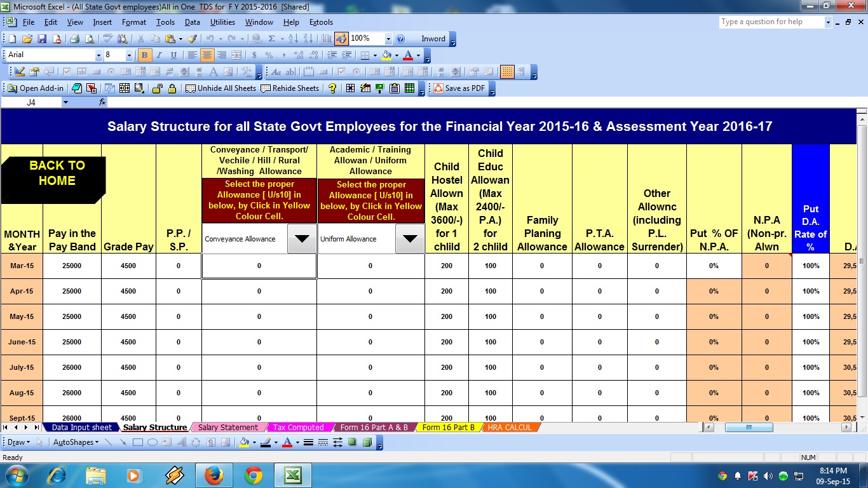
Task: Toggle Center alignment
Action: click(207, 55)
